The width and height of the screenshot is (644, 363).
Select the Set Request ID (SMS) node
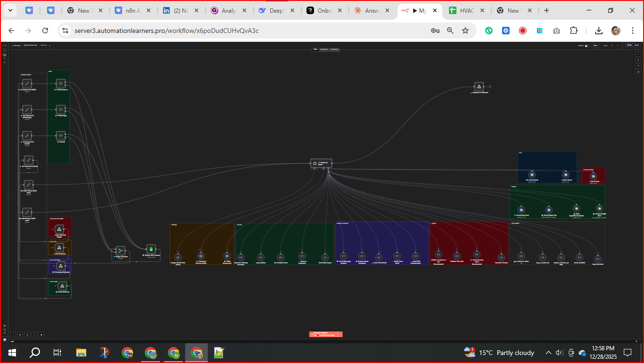pyautogui.click(x=27, y=84)
